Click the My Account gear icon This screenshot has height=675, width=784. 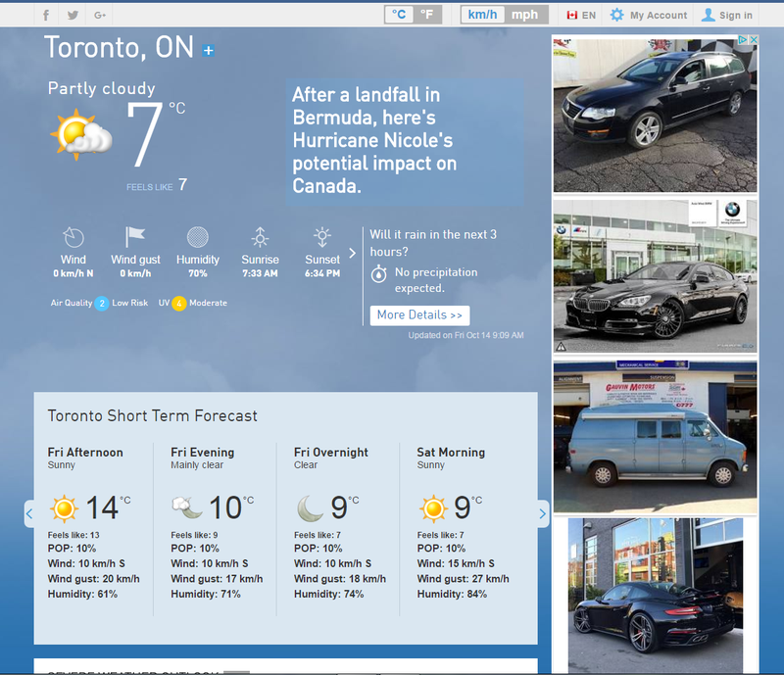(x=617, y=15)
